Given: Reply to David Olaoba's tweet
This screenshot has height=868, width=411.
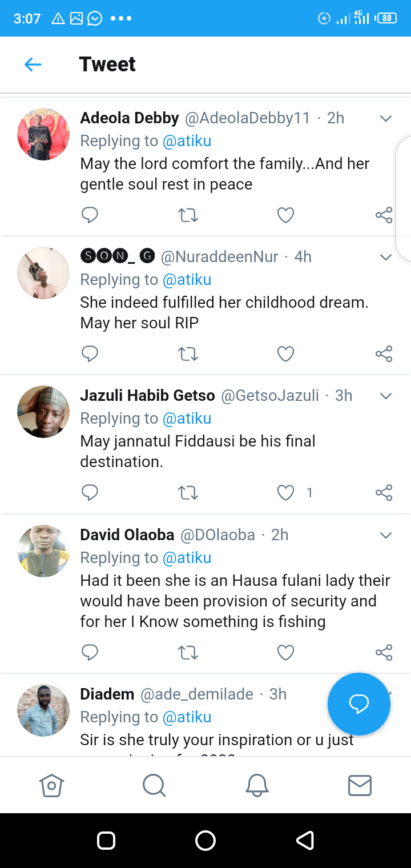Looking at the screenshot, I should pos(90,652).
